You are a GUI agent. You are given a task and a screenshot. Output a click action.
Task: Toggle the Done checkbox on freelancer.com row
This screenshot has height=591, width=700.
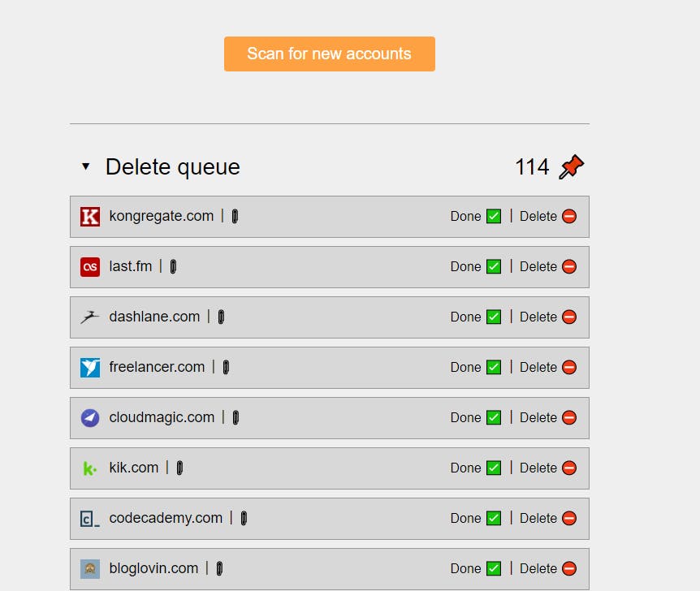coord(492,367)
